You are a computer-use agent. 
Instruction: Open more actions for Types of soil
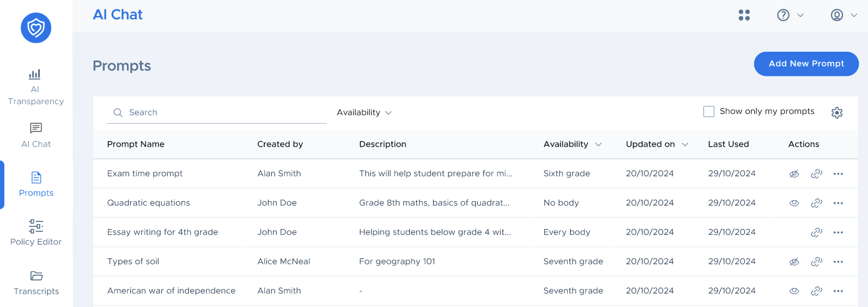coord(838,262)
